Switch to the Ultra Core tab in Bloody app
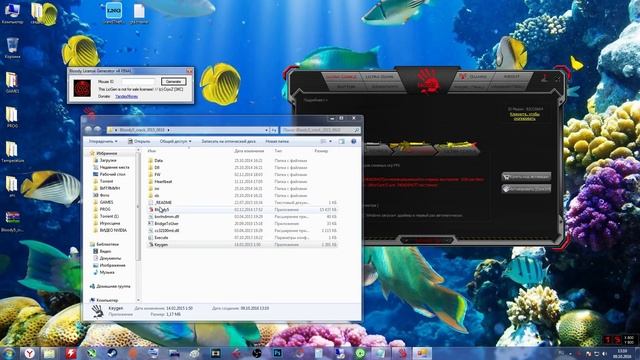Viewport: 640px width, 360px height. tap(379, 77)
